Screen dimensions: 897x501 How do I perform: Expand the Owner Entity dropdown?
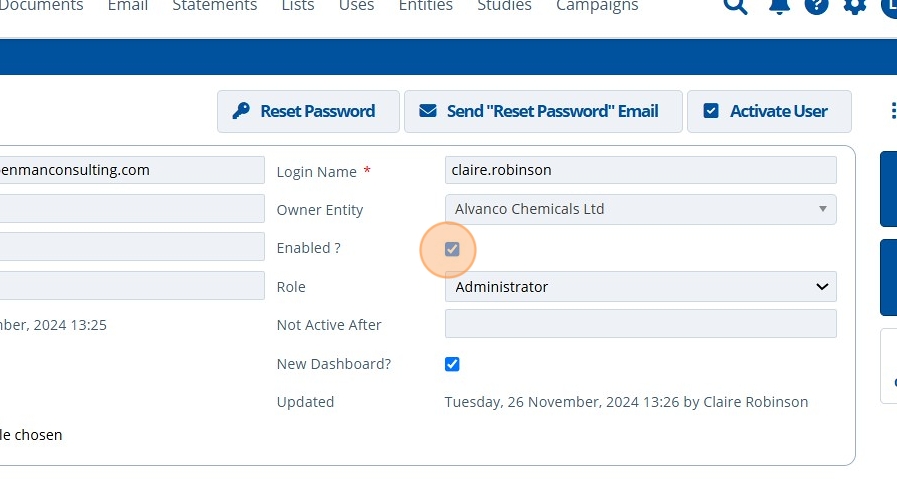click(640, 210)
